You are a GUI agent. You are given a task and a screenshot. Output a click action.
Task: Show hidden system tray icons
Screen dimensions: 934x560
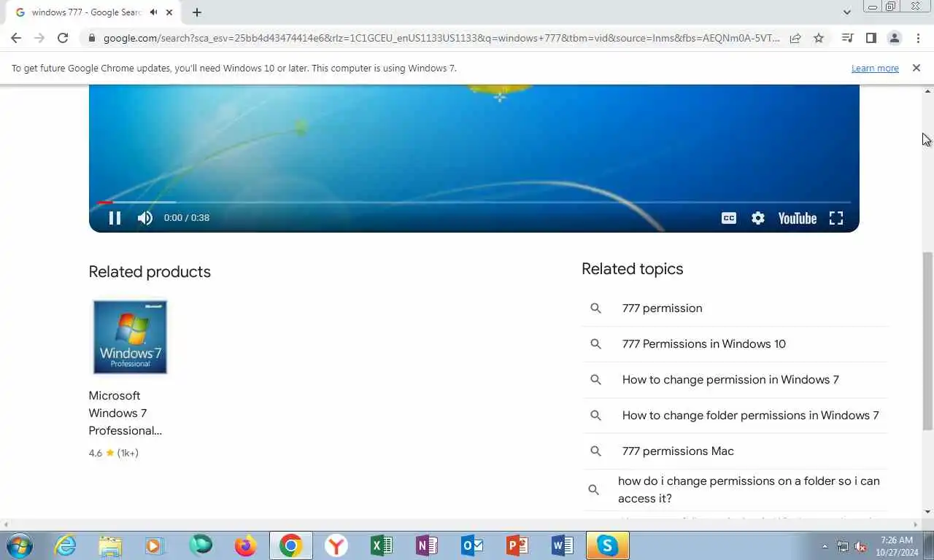point(825,546)
